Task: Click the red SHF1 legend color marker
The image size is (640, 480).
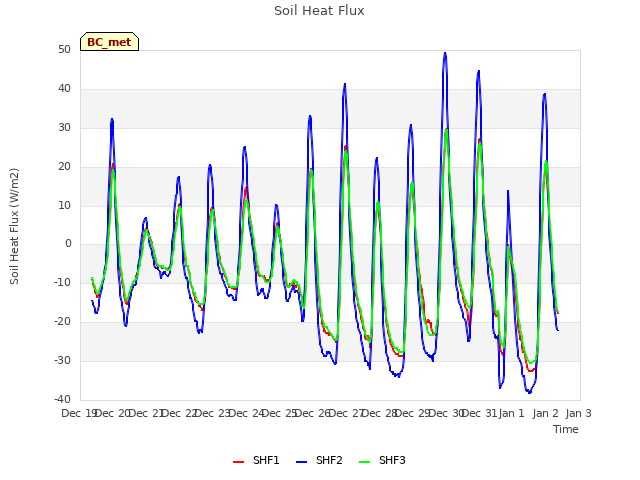Action: tap(238, 462)
